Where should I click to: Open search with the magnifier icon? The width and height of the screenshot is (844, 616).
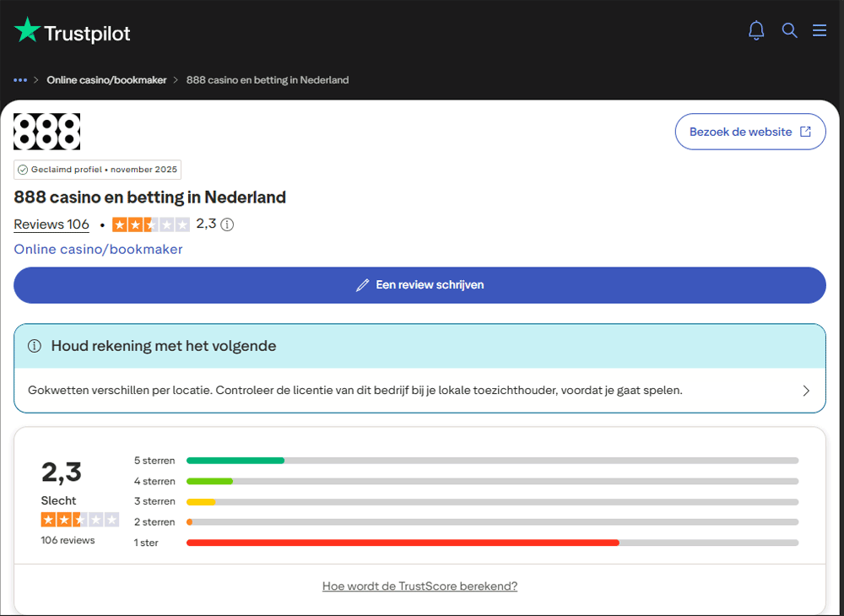click(x=789, y=30)
